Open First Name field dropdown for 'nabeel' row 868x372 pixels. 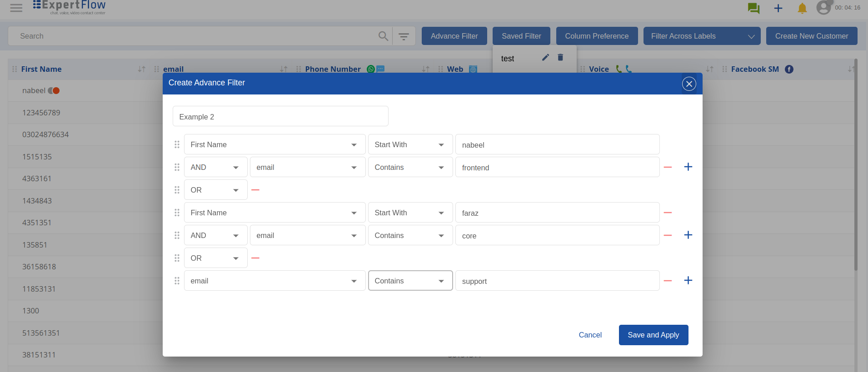click(x=274, y=144)
